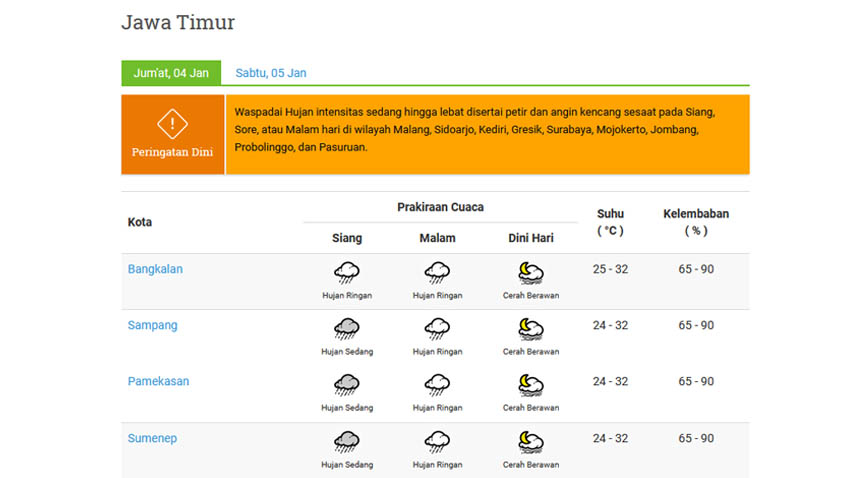
Task: Click Sampang Siang Hujan Sedang label
Action: [x=347, y=352]
